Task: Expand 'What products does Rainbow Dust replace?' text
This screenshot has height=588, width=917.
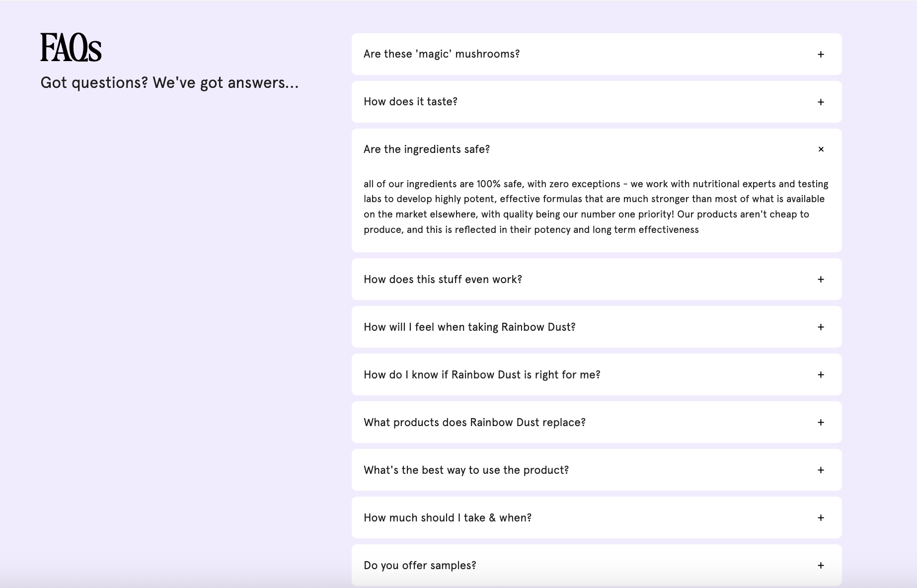Action: point(474,423)
